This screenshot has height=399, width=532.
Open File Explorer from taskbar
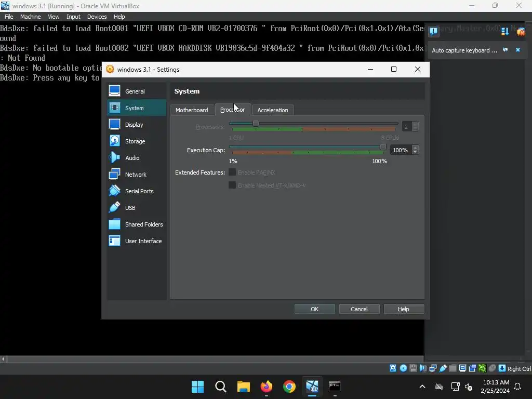pos(243,387)
